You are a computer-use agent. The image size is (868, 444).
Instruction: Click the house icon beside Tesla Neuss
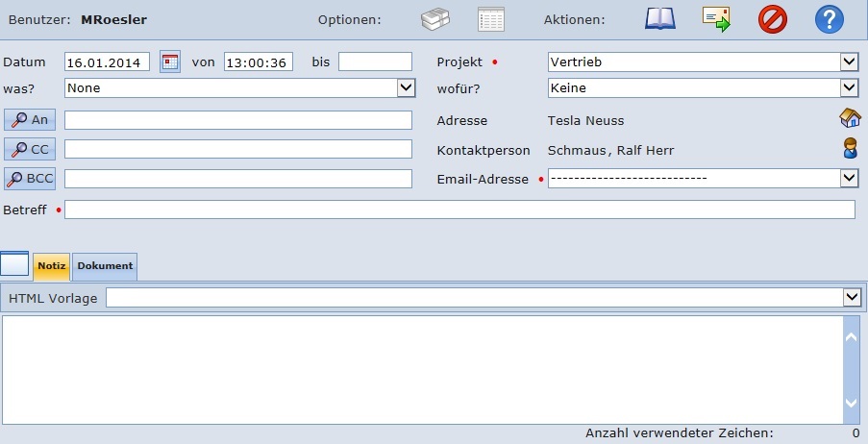[x=850, y=119]
